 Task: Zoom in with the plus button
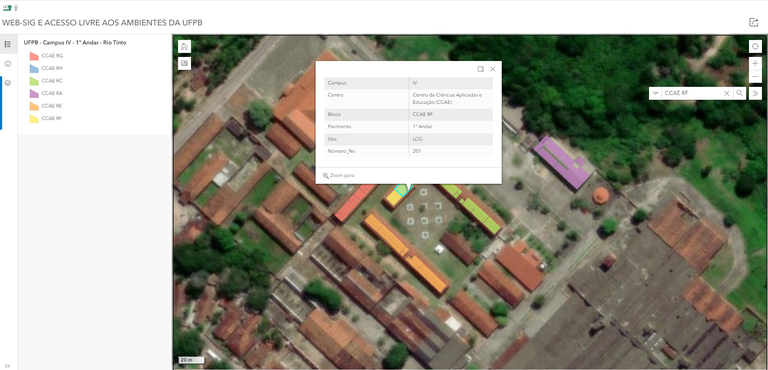tap(755, 64)
